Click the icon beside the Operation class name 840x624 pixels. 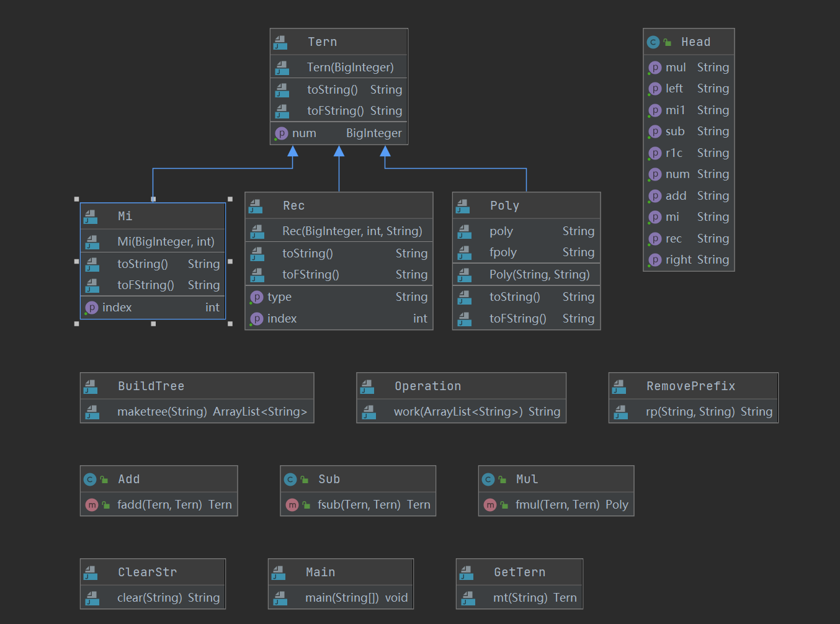click(x=367, y=386)
